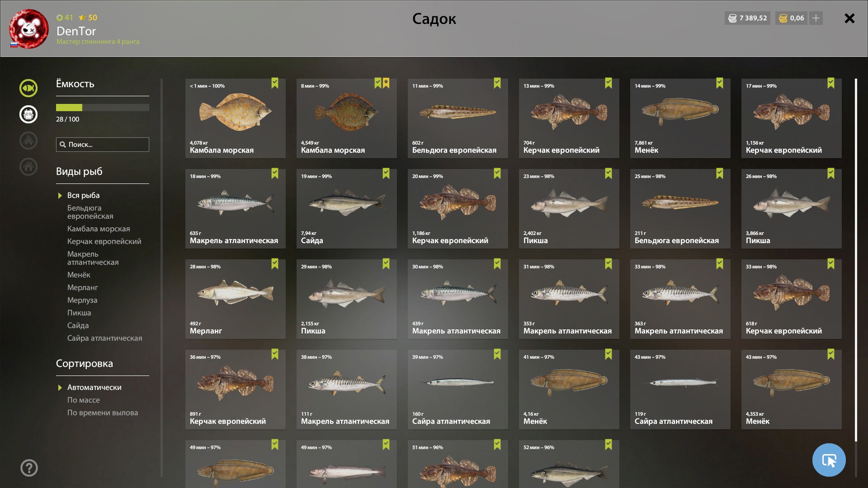
Task: Toggle bookmark on 211 г Бельдюга европейская
Action: pyautogui.click(x=720, y=174)
